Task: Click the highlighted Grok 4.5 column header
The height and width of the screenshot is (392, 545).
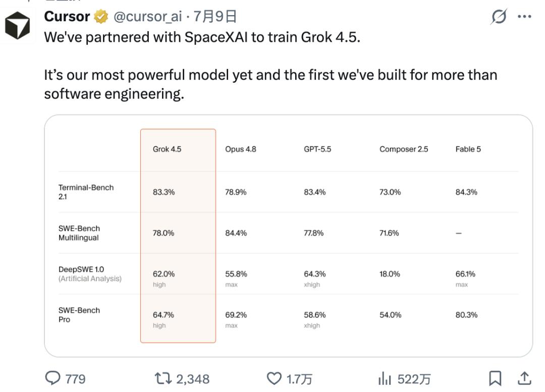Action: coord(167,149)
